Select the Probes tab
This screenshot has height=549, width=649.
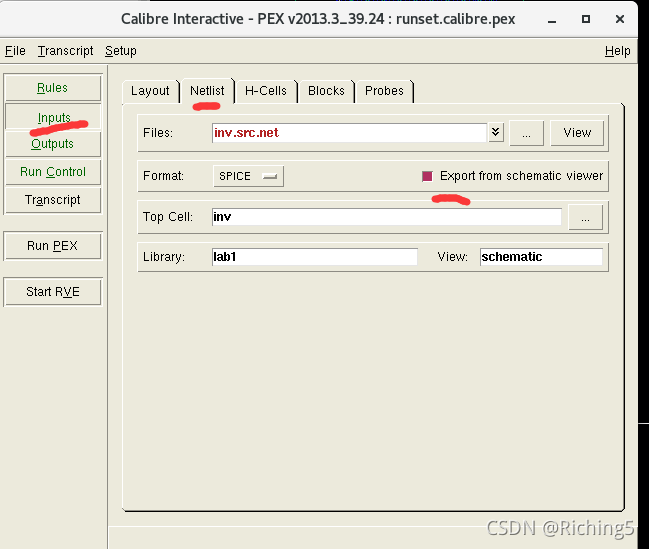384,91
